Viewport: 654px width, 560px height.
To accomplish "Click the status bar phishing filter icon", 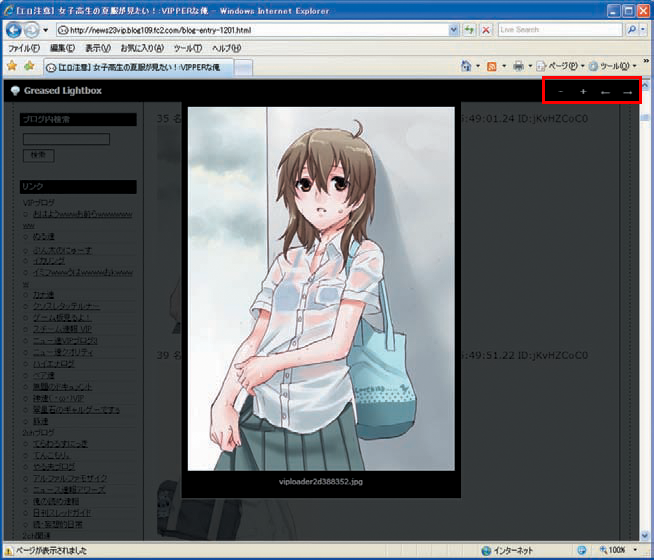I will [x=582, y=550].
